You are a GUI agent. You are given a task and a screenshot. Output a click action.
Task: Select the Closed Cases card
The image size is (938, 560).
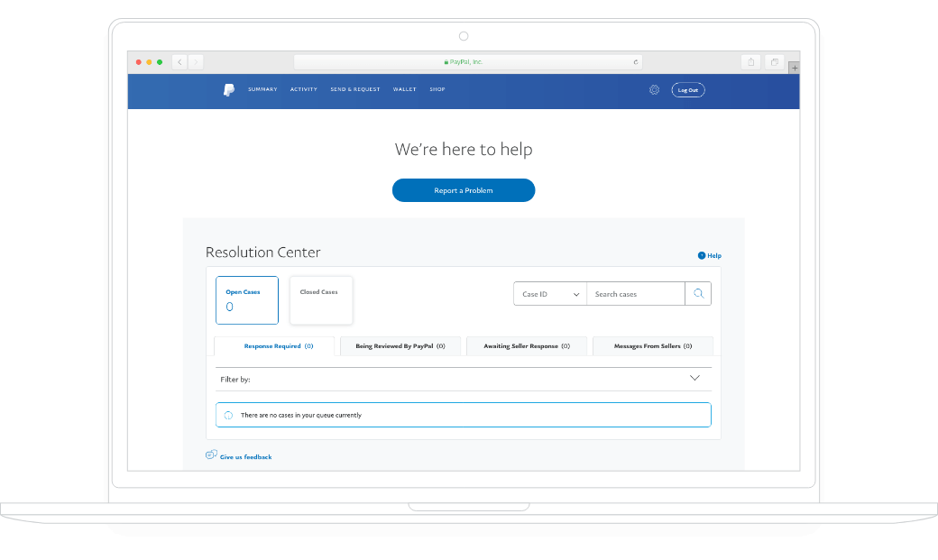click(x=321, y=300)
